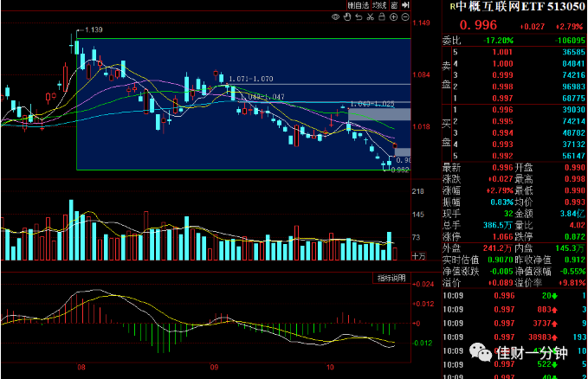Click the 委差 value -106095

click(x=570, y=41)
